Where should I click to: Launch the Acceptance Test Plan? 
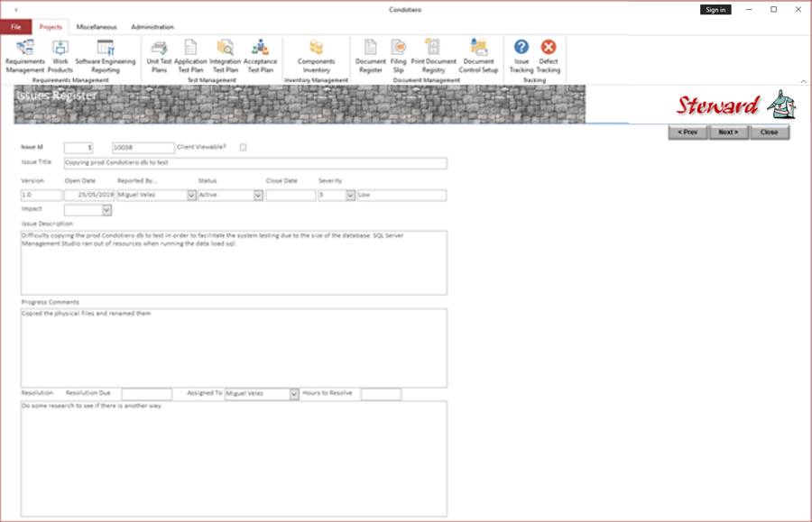point(260,57)
